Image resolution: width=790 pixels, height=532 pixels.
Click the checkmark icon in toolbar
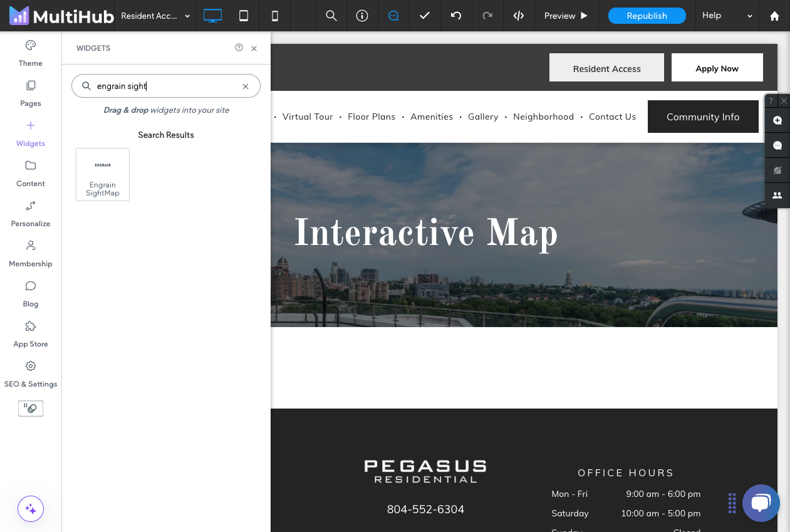(x=425, y=16)
